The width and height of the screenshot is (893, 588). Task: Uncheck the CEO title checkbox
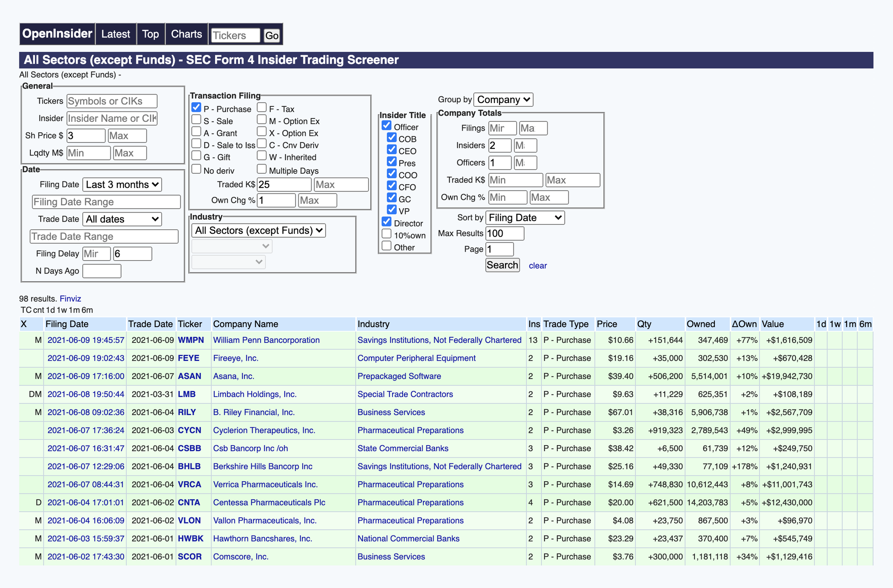click(392, 150)
